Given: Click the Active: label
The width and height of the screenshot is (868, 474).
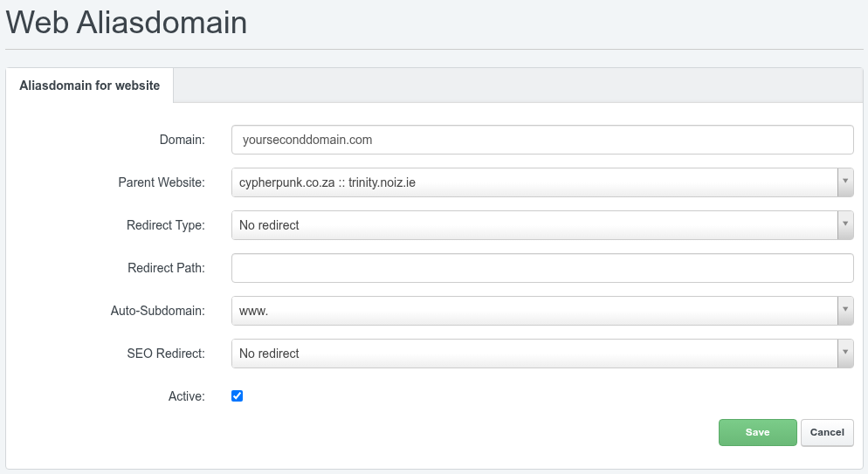Looking at the screenshot, I should [x=187, y=396].
